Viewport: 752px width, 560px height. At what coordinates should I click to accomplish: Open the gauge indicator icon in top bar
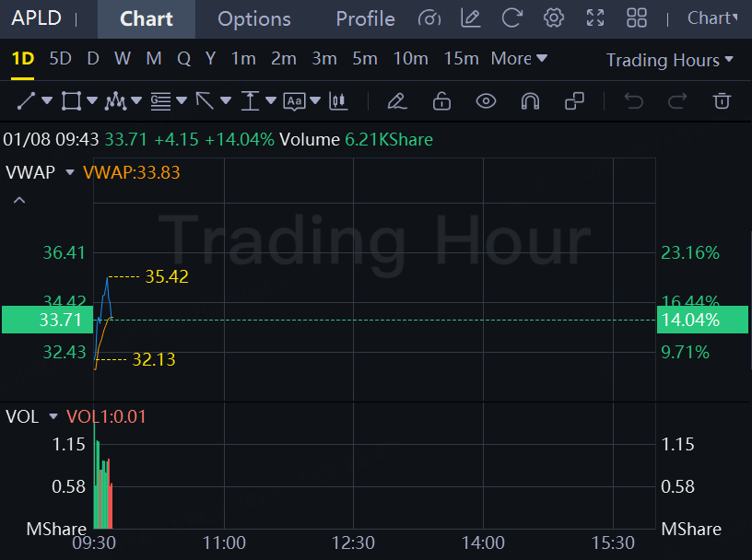[x=429, y=18]
